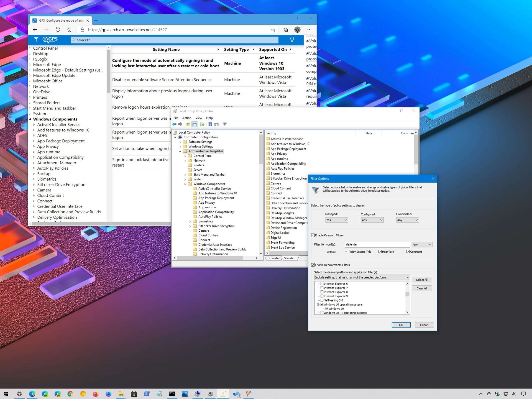Open the Action menu in Group Policy Editor

(x=187, y=118)
